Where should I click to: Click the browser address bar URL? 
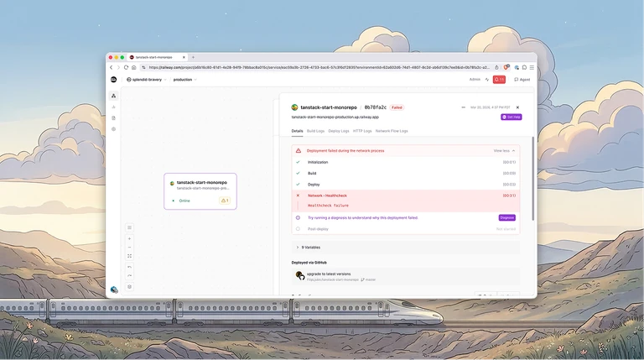click(319, 67)
